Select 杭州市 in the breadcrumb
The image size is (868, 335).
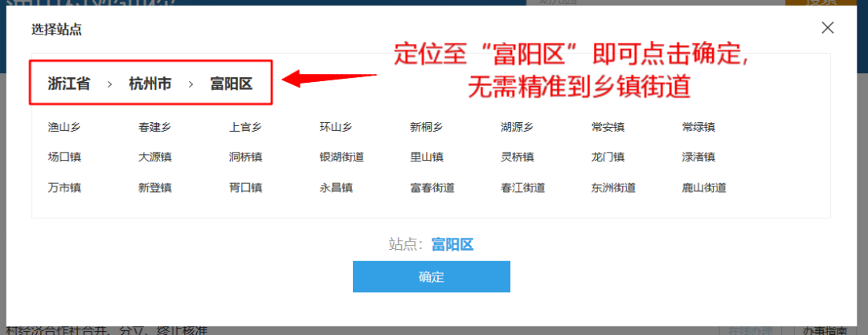click(150, 84)
